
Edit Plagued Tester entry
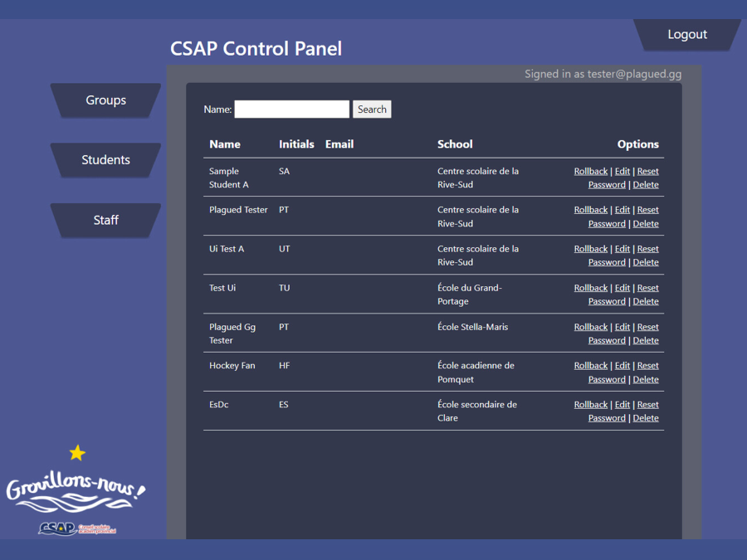tap(622, 210)
